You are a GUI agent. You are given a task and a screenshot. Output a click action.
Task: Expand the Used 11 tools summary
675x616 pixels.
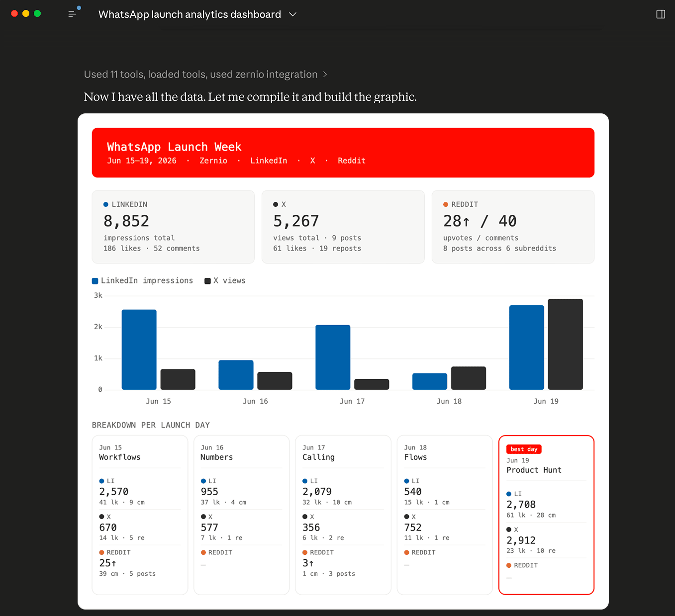pyautogui.click(x=205, y=74)
